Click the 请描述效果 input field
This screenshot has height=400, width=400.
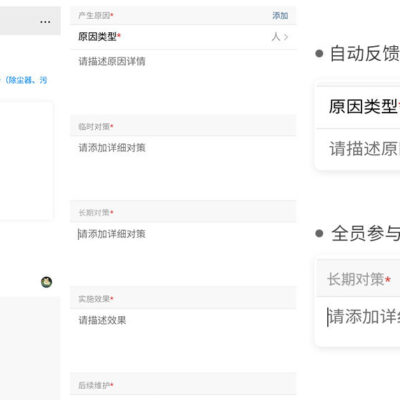coord(183,340)
